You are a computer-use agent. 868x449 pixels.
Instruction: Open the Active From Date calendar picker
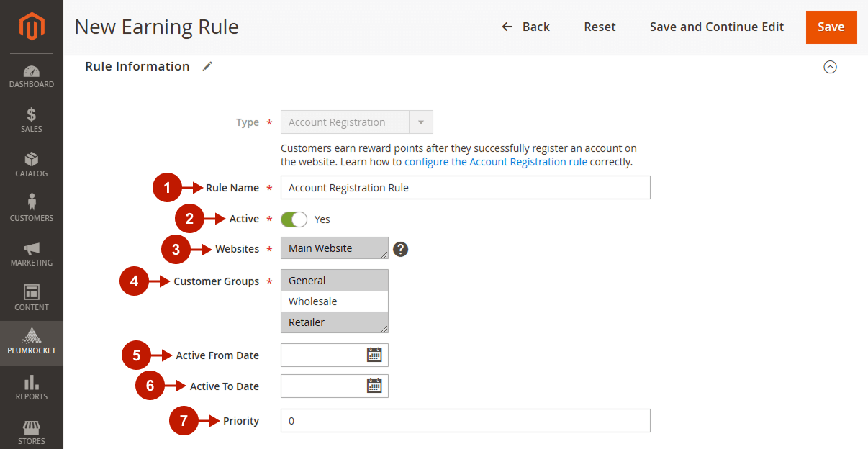coord(374,355)
